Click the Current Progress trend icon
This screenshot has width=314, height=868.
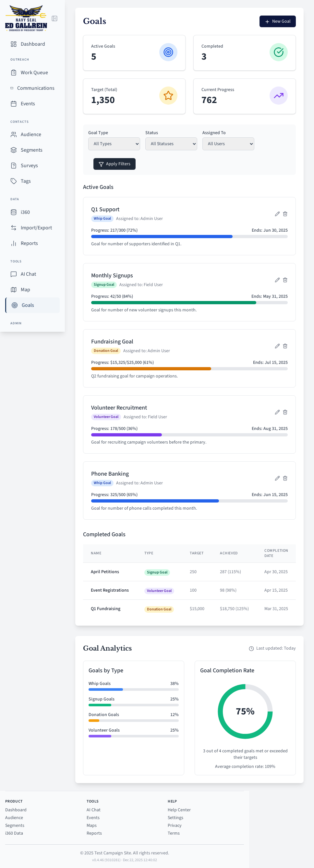[278, 96]
